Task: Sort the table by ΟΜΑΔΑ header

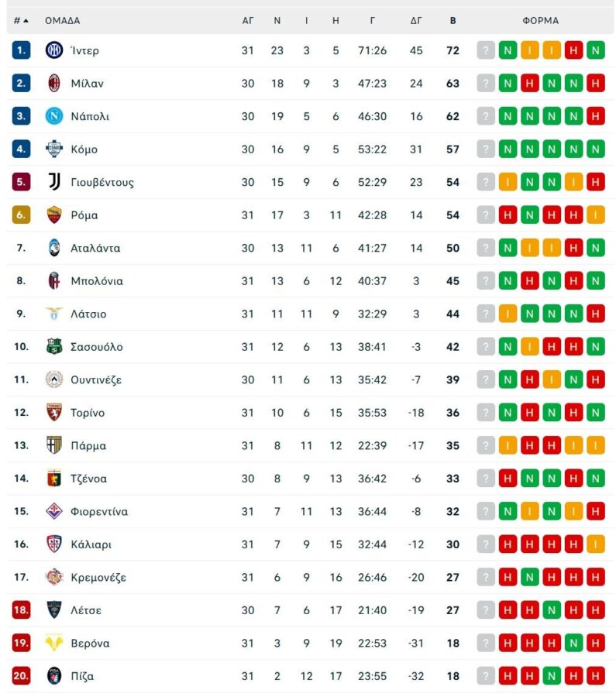Action: pyautogui.click(x=63, y=20)
